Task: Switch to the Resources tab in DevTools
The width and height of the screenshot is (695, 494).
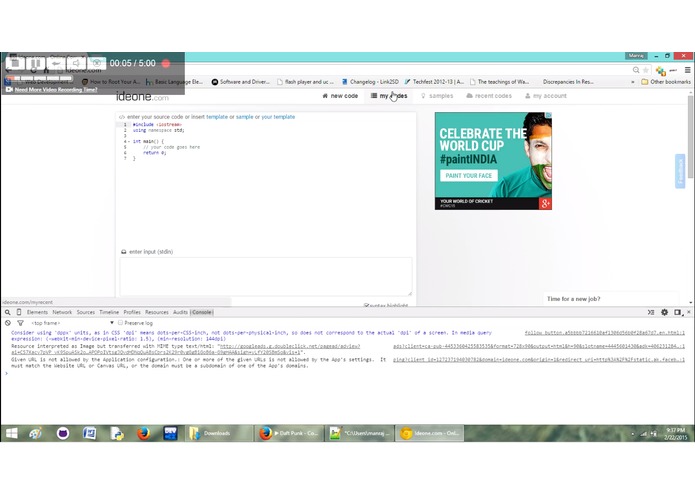Action: click(x=157, y=312)
